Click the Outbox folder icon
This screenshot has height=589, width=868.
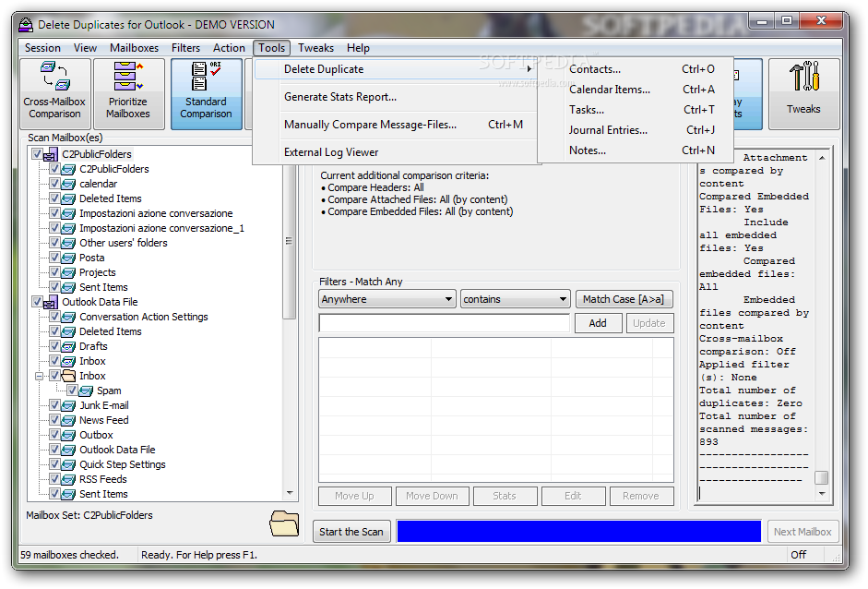pyautogui.click(x=68, y=436)
